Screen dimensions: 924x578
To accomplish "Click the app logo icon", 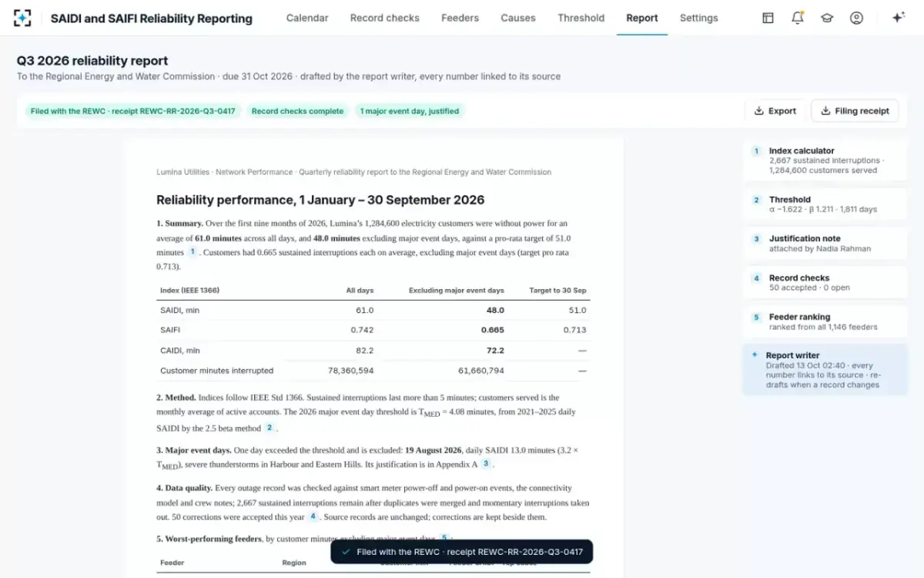I will pos(22,18).
